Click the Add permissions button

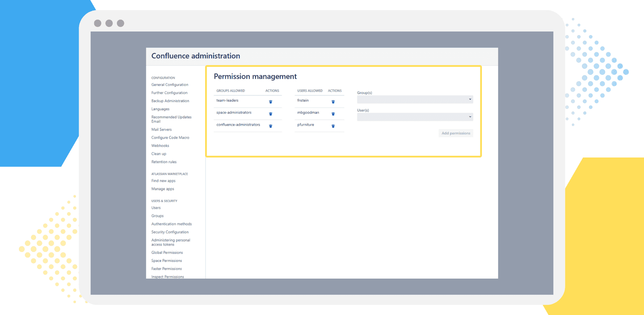pyautogui.click(x=456, y=133)
